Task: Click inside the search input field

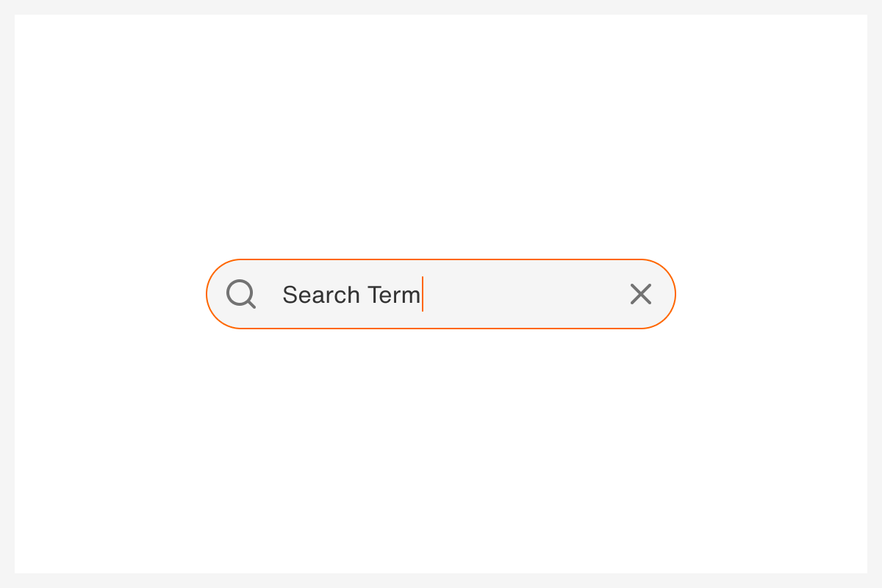Action: click(x=478, y=294)
